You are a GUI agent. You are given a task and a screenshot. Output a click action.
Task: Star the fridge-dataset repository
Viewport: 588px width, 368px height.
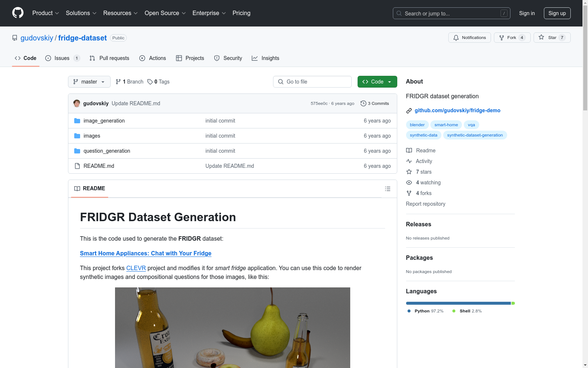[x=552, y=38]
